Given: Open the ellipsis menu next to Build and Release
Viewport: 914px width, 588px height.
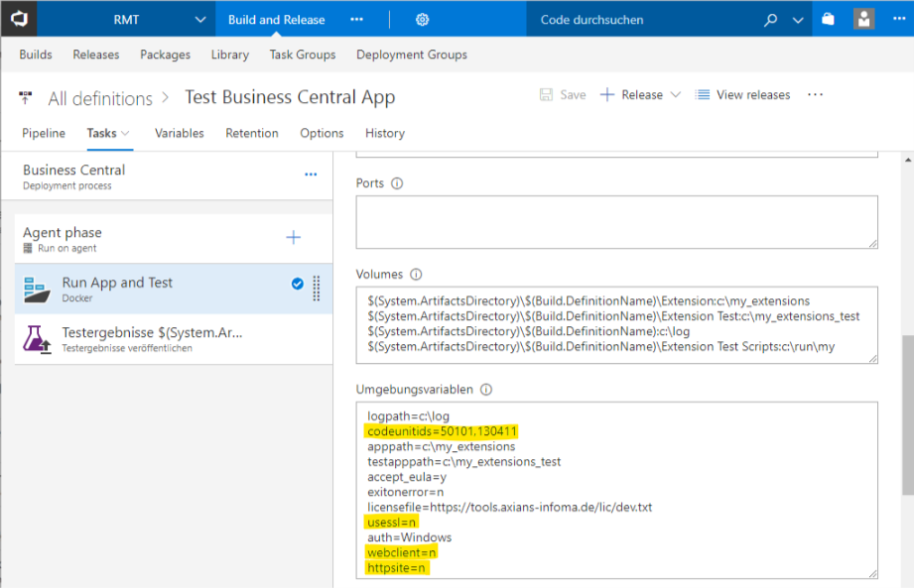Looking at the screenshot, I should [356, 20].
